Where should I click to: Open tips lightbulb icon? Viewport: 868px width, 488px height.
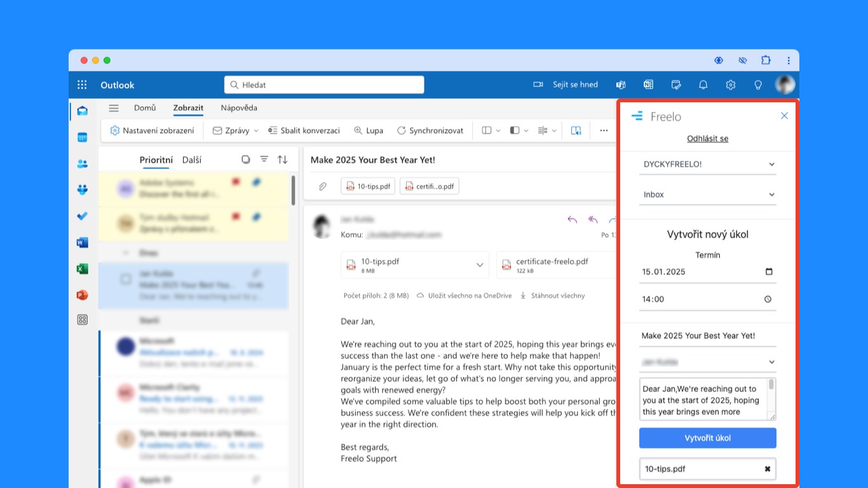(x=758, y=85)
